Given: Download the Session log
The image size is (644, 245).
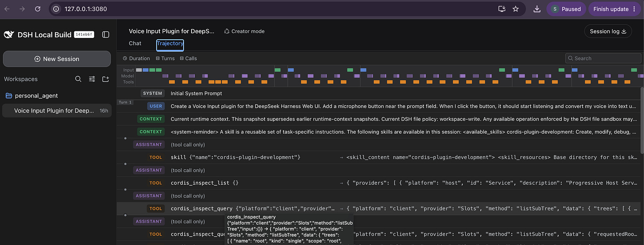Looking at the screenshot, I should pos(608,31).
